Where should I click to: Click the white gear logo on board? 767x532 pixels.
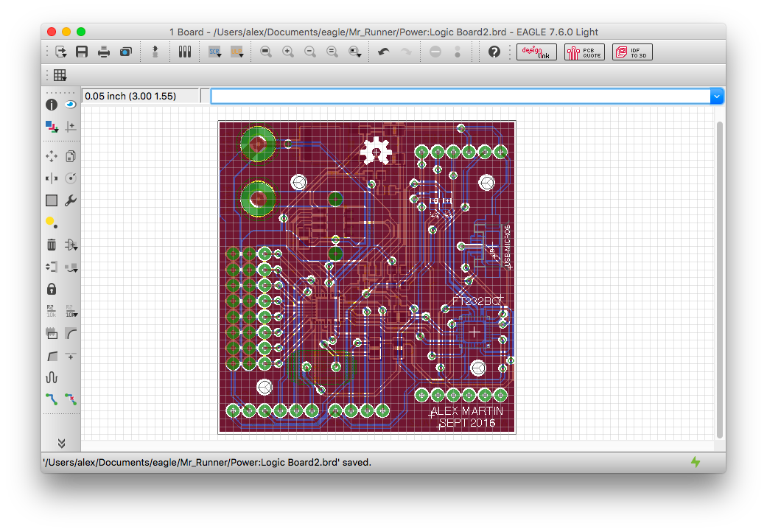pos(376,152)
